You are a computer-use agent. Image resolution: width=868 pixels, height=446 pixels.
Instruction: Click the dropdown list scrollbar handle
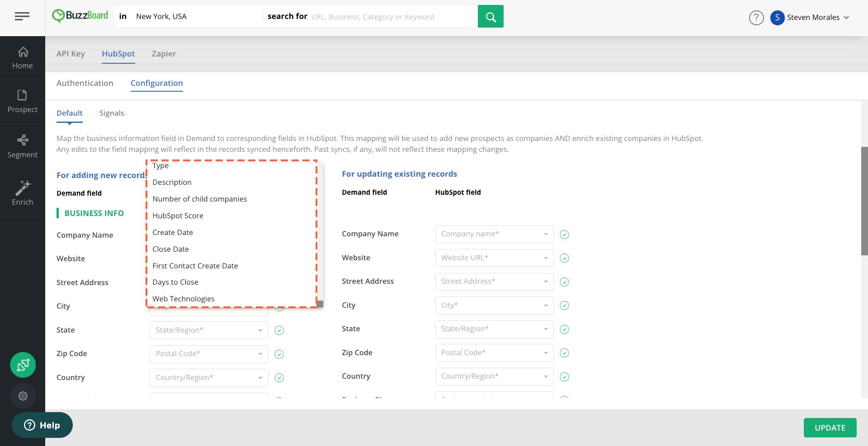pyautogui.click(x=320, y=304)
